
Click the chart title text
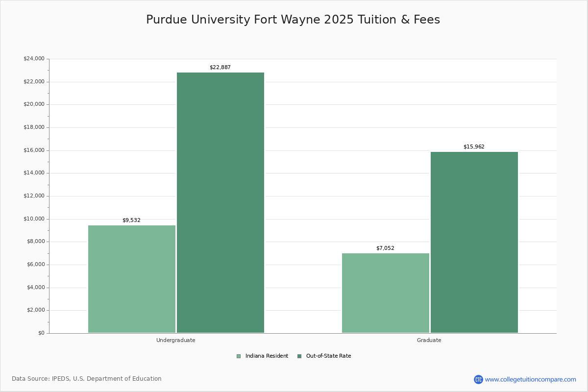click(293, 20)
